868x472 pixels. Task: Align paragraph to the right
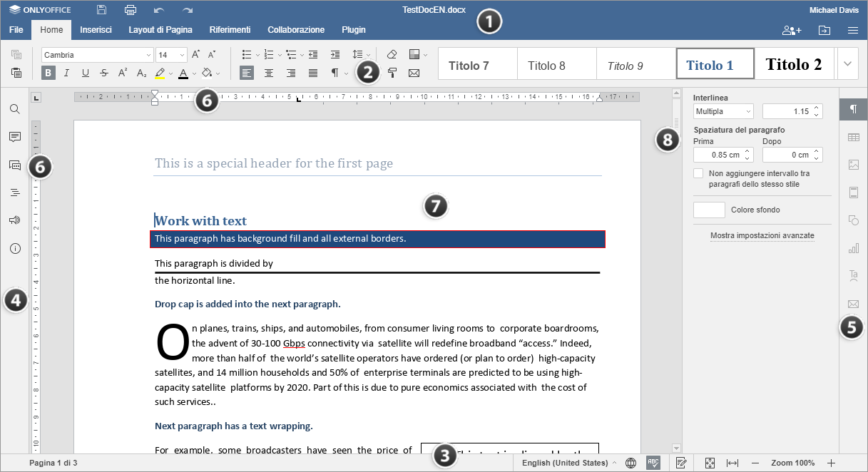pyautogui.click(x=291, y=73)
